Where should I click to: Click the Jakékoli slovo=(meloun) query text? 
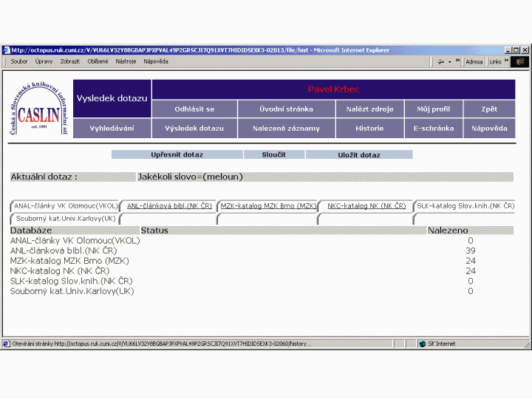[x=190, y=177]
